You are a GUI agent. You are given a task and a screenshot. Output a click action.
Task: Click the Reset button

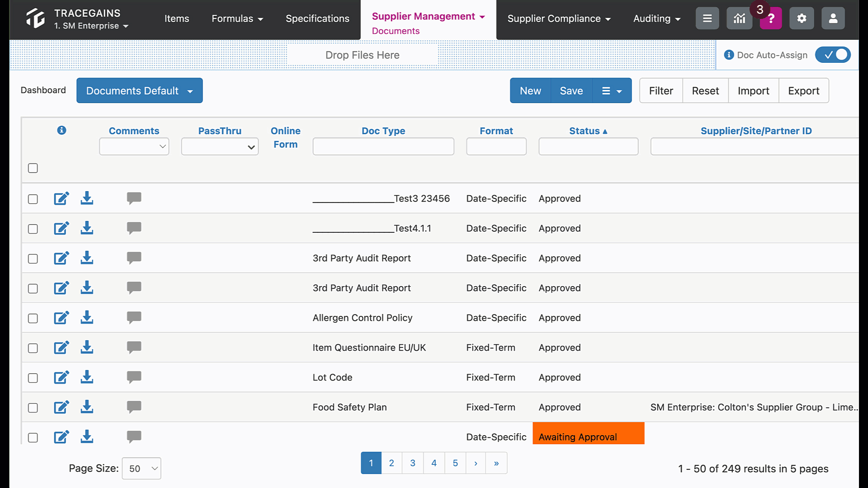pos(705,90)
